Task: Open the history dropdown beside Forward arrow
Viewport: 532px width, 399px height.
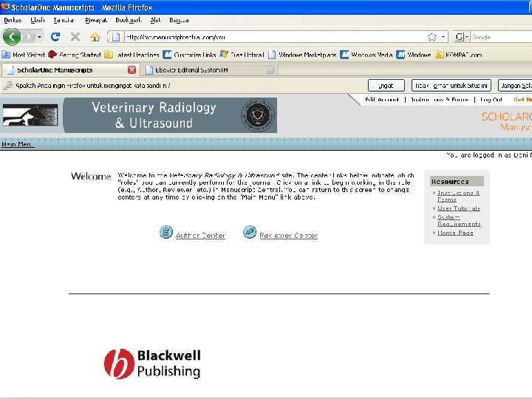Action: [39, 37]
